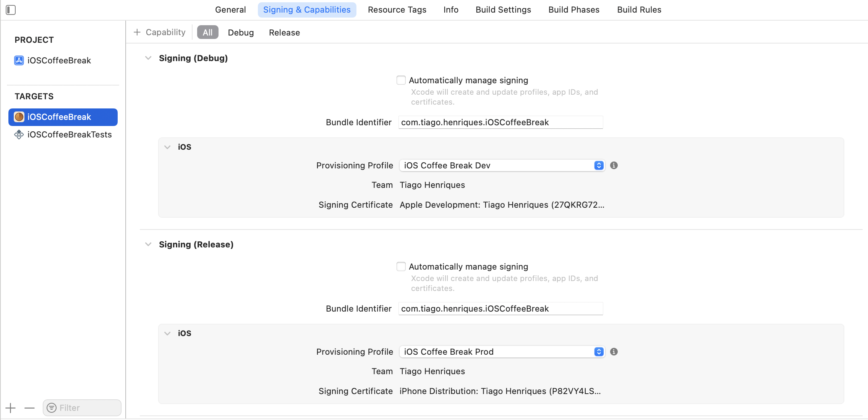This screenshot has height=420, width=868.
Task: Open the Build Settings tab
Action: tap(503, 10)
